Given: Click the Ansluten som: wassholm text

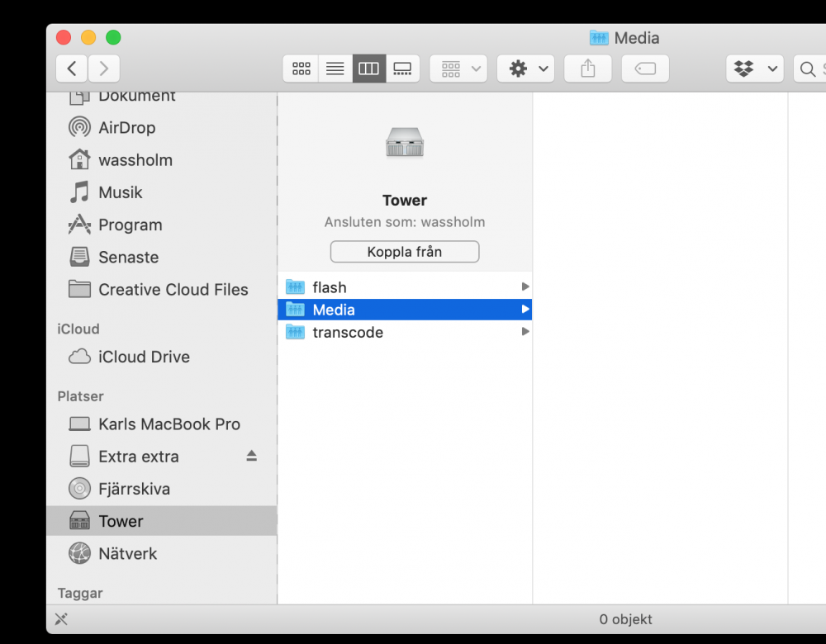Looking at the screenshot, I should pyautogui.click(x=405, y=222).
